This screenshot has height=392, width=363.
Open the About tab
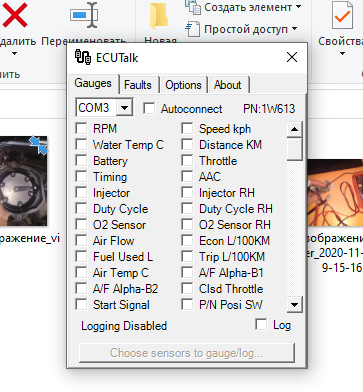tap(228, 85)
